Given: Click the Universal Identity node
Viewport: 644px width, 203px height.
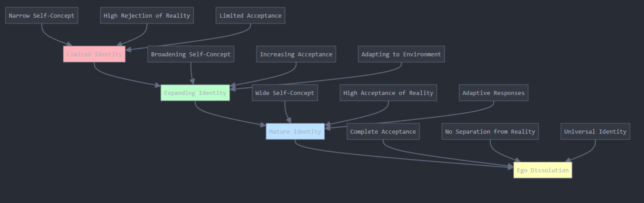Looking at the screenshot, I should [595, 131].
